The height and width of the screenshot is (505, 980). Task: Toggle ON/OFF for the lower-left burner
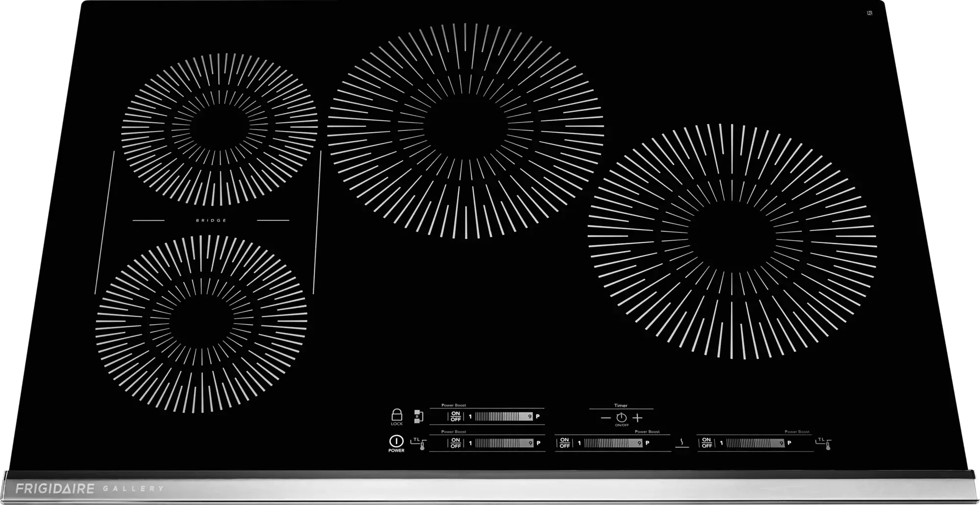click(456, 443)
